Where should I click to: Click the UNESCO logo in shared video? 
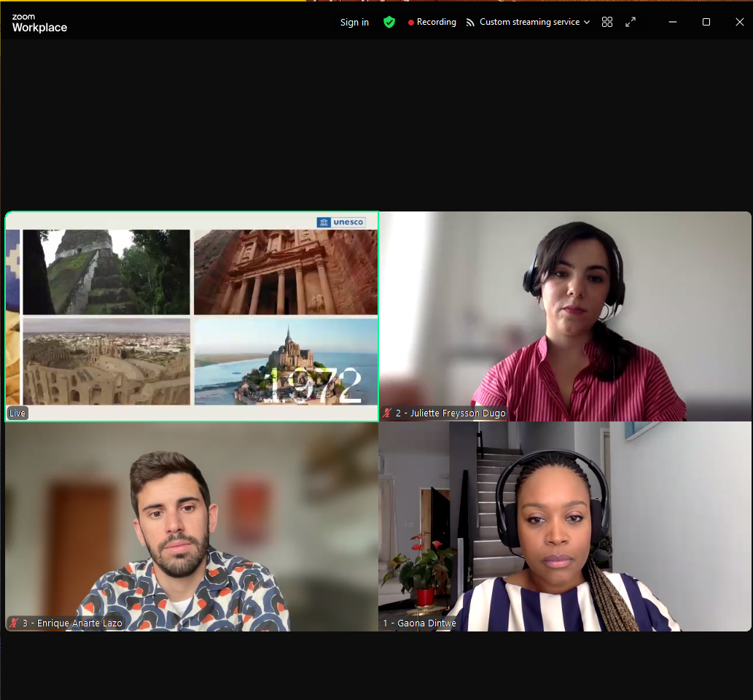pyautogui.click(x=341, y=222)
